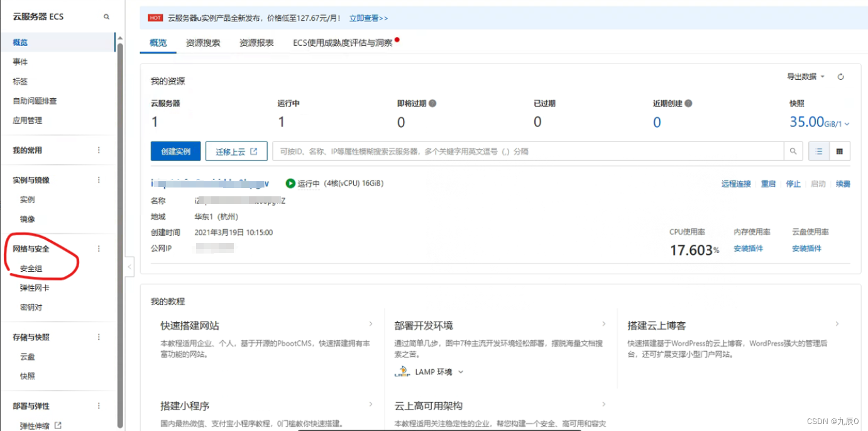Open the 网络与安全 more-options dots
This screenshot has height=431, width=868.
(99, 249)
